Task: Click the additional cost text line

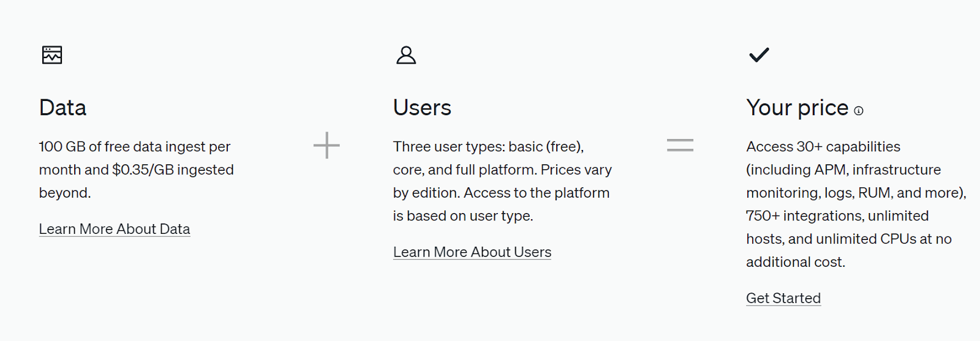Action: [796, 262]
